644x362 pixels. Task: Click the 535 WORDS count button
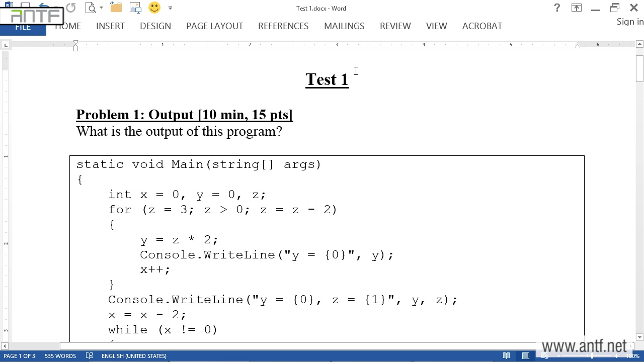(x=60, y=356)
